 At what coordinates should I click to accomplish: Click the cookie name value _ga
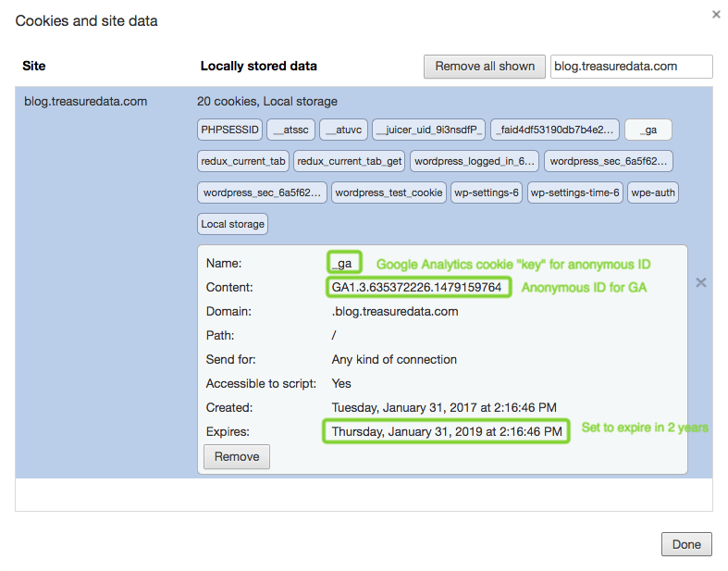click(342, 264)
